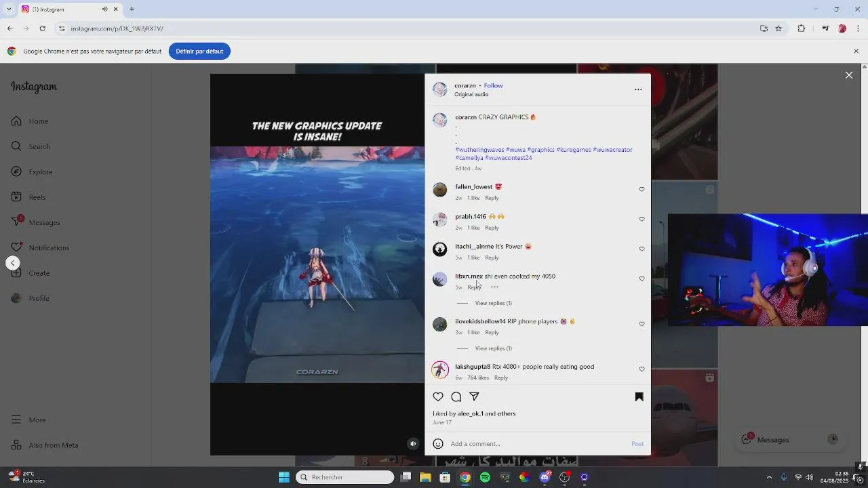Image resolution: width=868 pixels, height=488 pixels.
Task: Open Chrome three-dot menu
Action: pos(859,28)
